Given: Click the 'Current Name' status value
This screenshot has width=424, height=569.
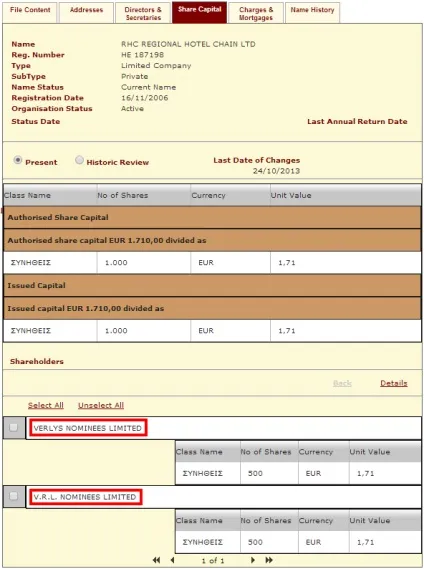Looking at the screenshot, I should click(x=148, y=87).
